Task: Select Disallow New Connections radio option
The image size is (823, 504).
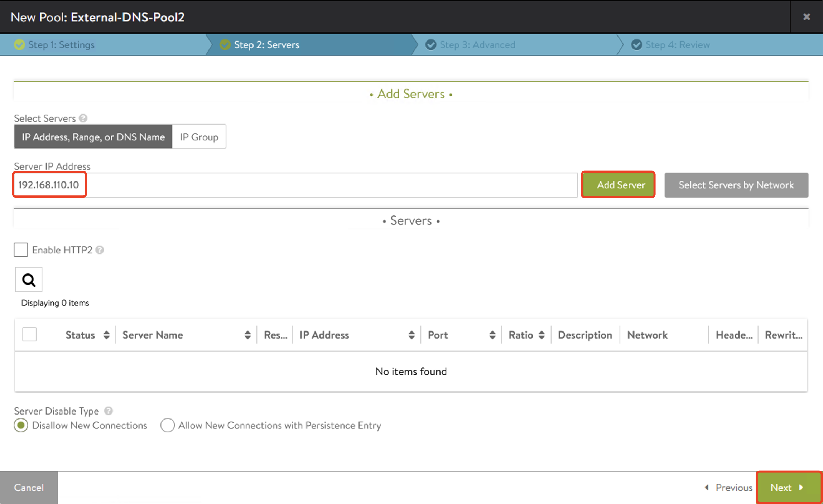Action: (x=21, y=425)
